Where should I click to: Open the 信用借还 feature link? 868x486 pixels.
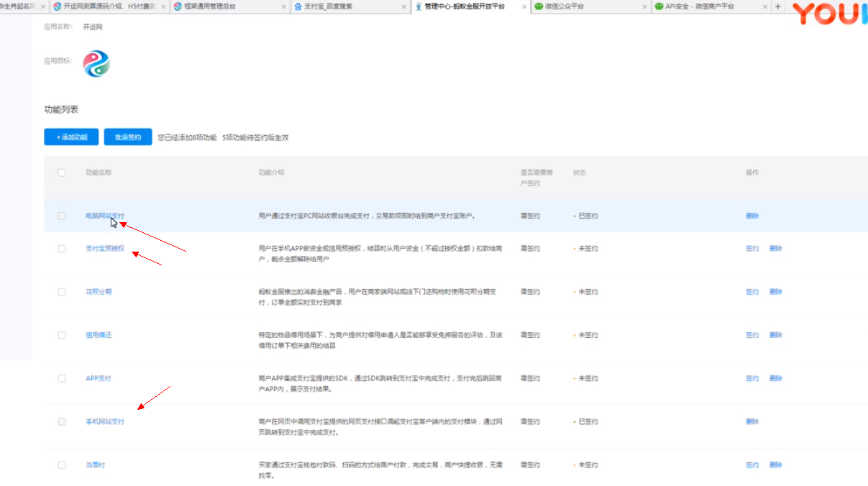click(x=99, y=335)
